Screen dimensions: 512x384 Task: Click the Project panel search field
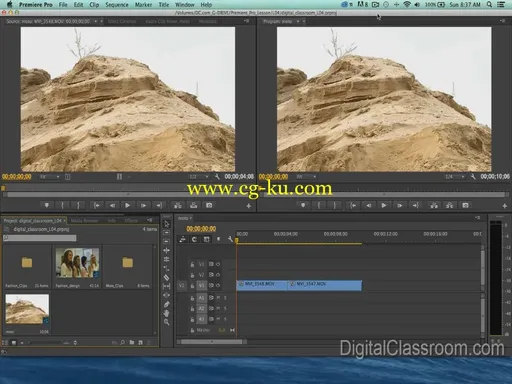(x=40, y=238)
